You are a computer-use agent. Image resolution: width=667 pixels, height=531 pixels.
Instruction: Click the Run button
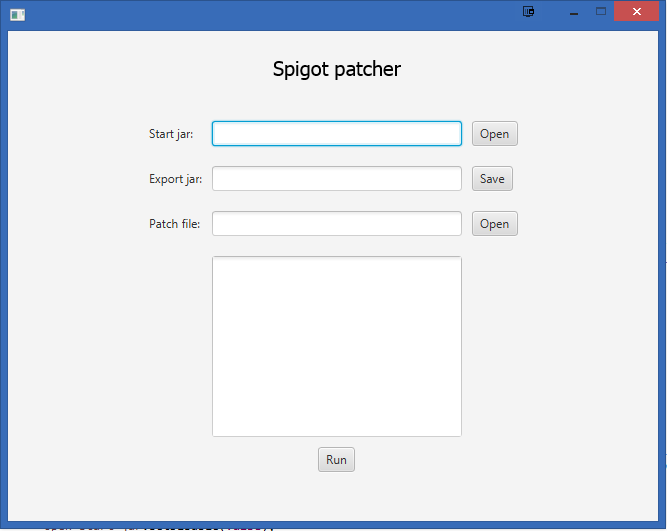[336, 460]
